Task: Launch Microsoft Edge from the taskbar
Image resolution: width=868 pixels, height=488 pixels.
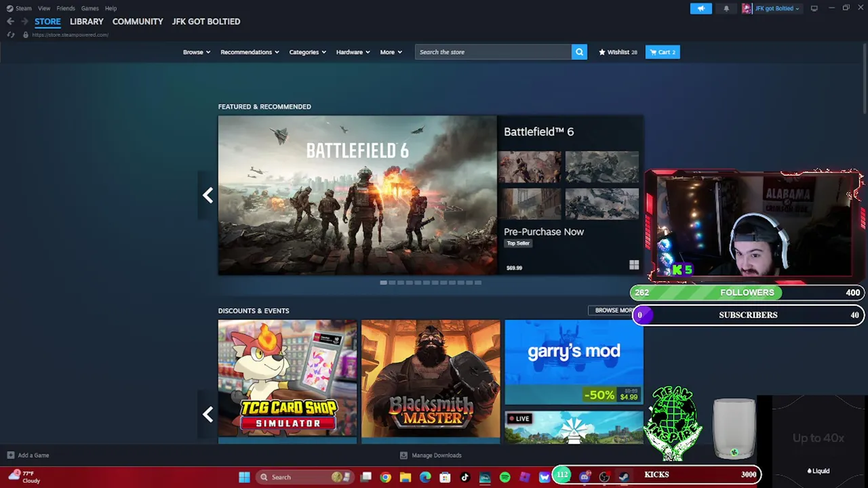Action: [425, 477]
